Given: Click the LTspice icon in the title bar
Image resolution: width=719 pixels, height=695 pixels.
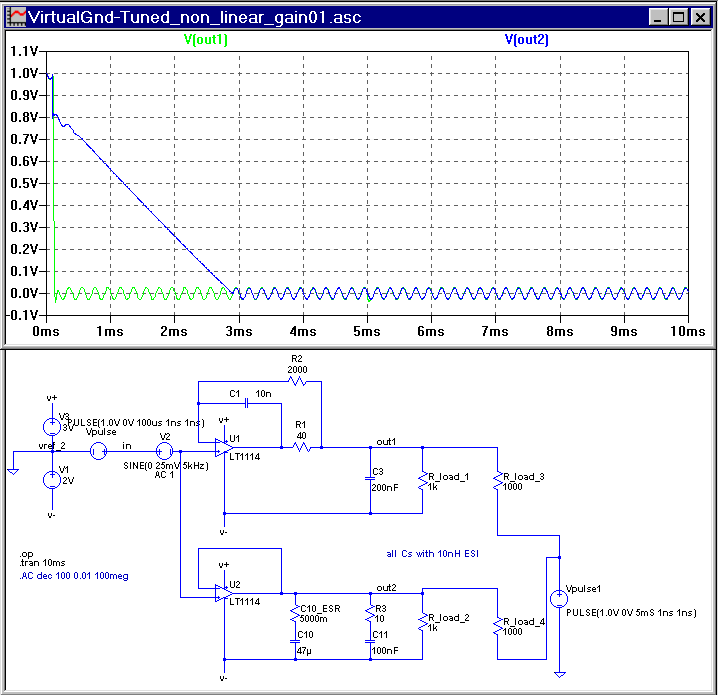Looking at the screenshot, I should pyautogui.click(x=14, y=17).
